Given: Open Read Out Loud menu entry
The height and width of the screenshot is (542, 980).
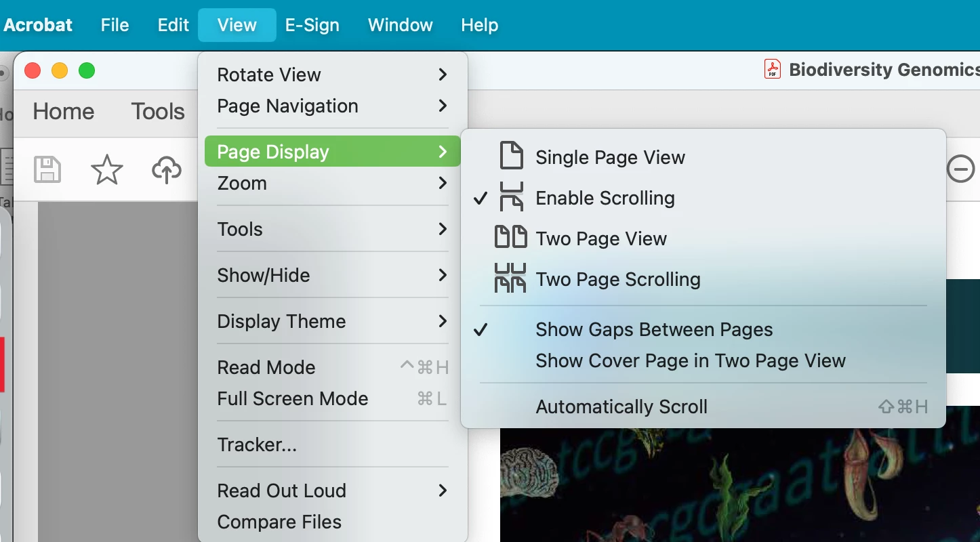Looking at the screenshot, I should pos(332,491).
